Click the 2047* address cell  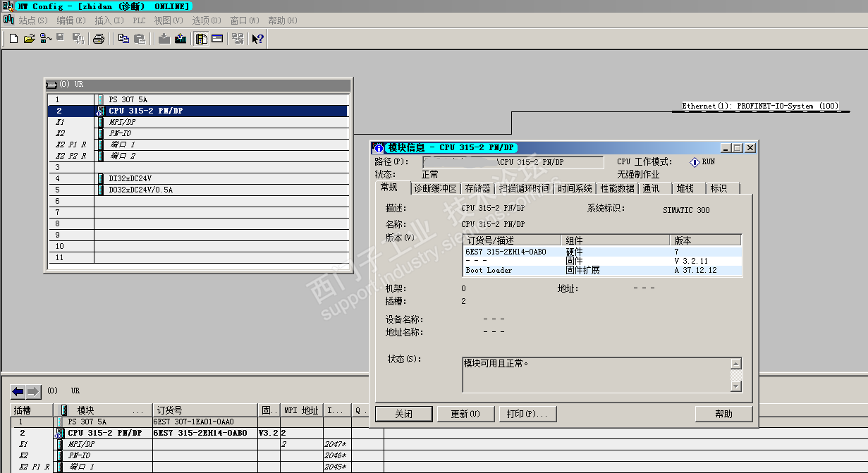[x=336, y=444]
